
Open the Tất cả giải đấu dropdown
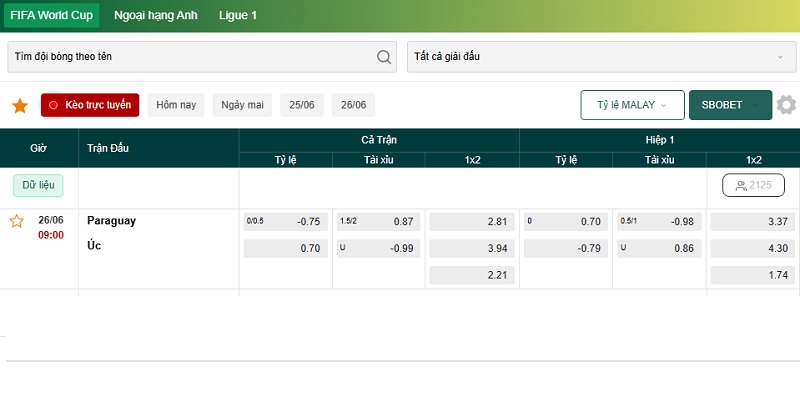(602, 57)
